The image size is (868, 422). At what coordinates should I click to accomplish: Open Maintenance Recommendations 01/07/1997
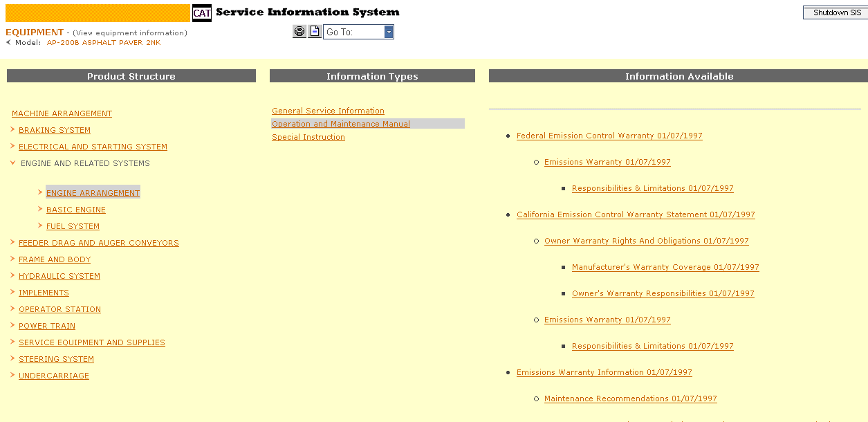[x=631, y=398]
